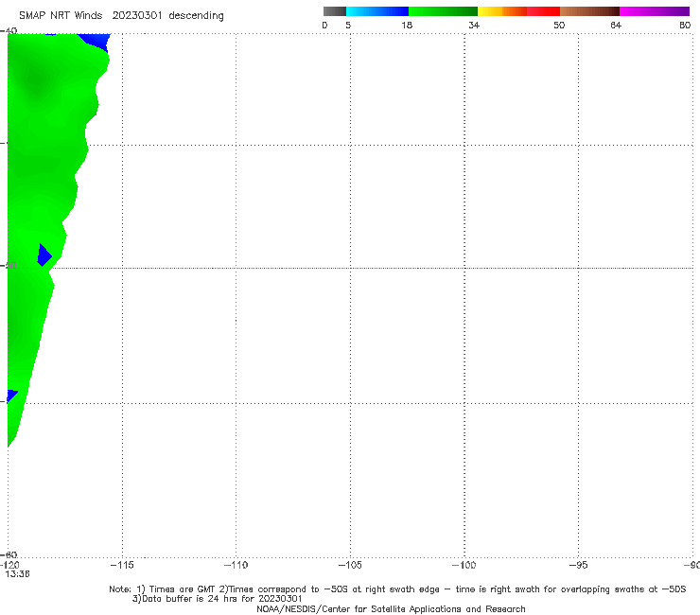Click the '13:36' swath time stamp

(17, 574)
